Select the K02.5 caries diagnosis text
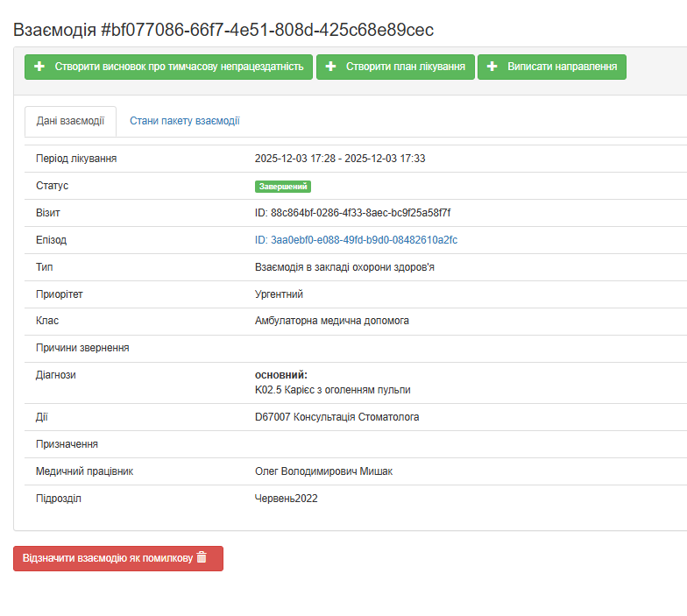Viewport: 687px width, 616px height. (x=332, y=390)
